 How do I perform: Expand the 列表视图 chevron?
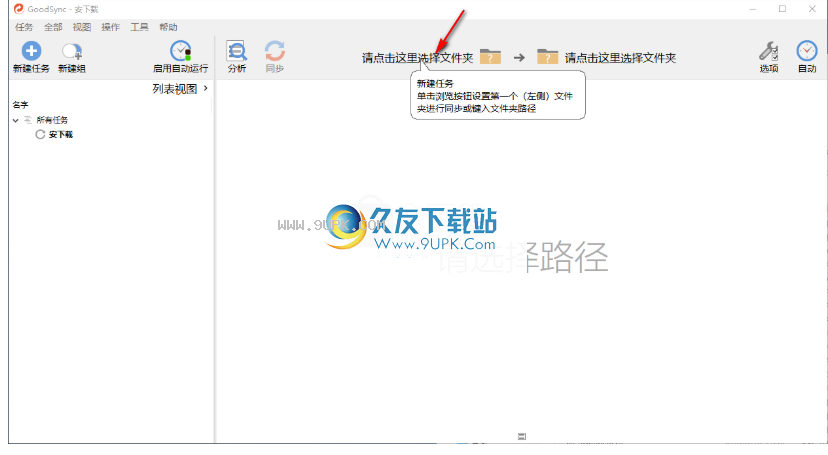pyautogui.click(x=205, y=88)
